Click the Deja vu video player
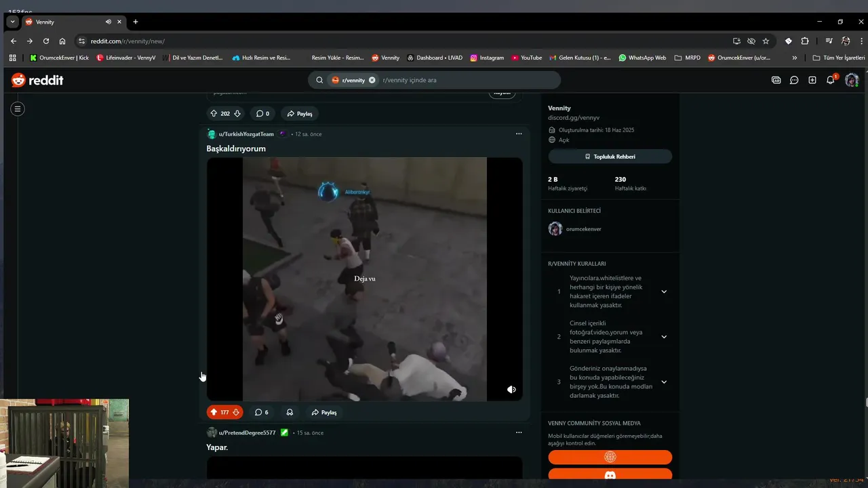This screenshot has height=488, width=868. pyautogui.click(x=365, y=279)
